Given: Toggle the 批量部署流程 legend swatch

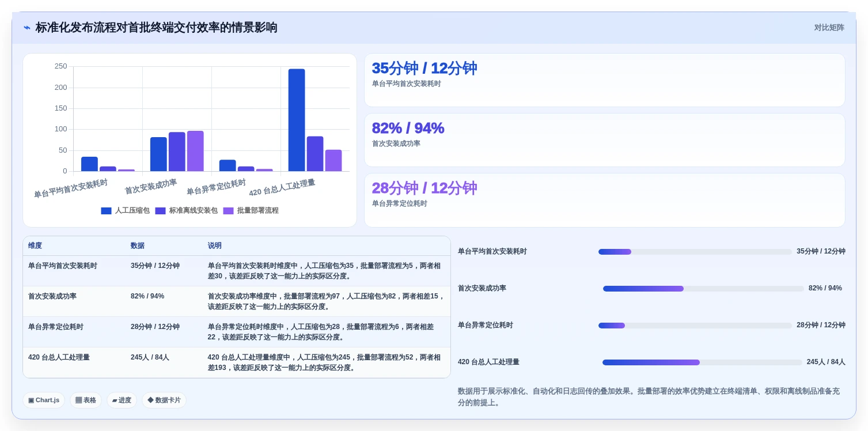Looking at the screenshot, I should coord(228,211).
